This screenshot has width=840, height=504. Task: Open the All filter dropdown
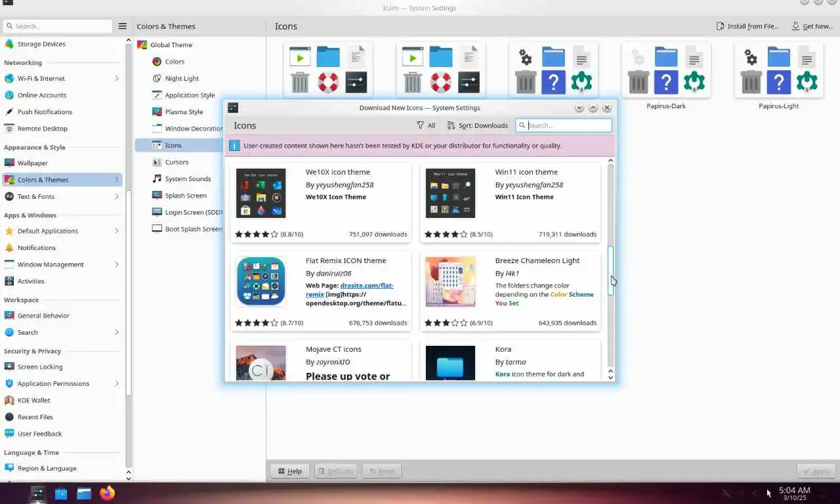(426, 125)
